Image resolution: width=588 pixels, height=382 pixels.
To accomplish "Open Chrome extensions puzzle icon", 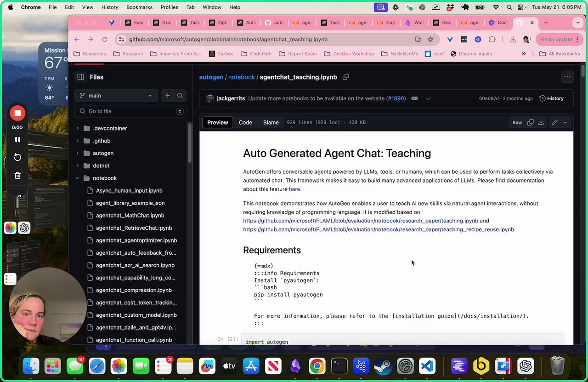I will pos(492,40).
